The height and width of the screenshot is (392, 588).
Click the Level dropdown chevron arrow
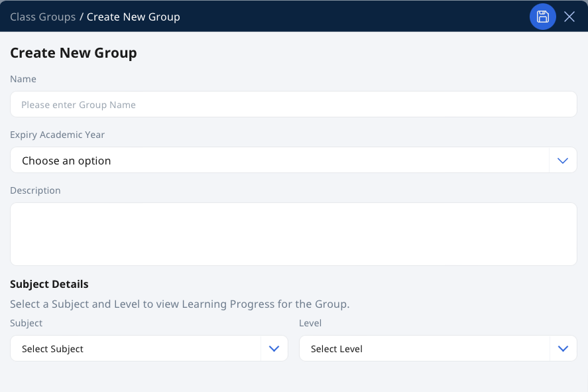[563, 349]
